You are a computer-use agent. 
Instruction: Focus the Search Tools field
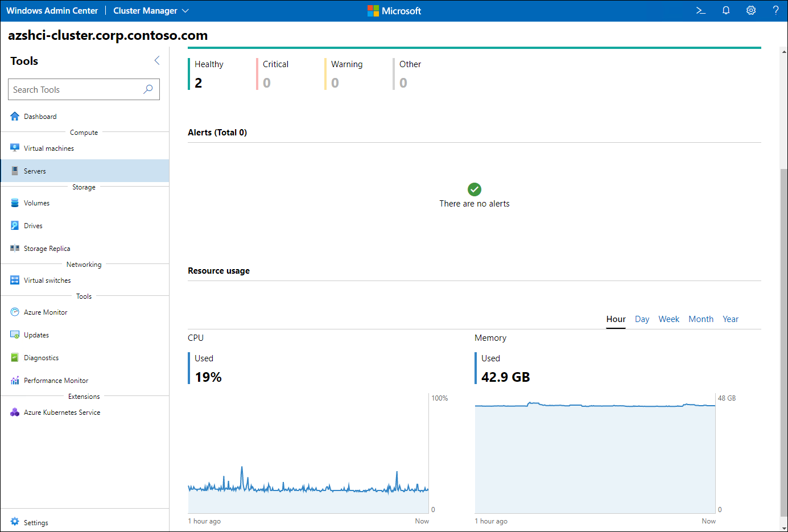tap(84, 89)
